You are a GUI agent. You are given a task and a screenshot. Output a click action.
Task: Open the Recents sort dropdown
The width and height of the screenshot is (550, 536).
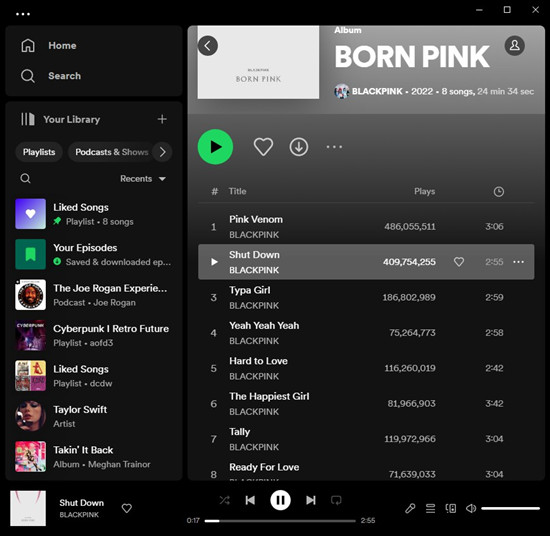143,179
